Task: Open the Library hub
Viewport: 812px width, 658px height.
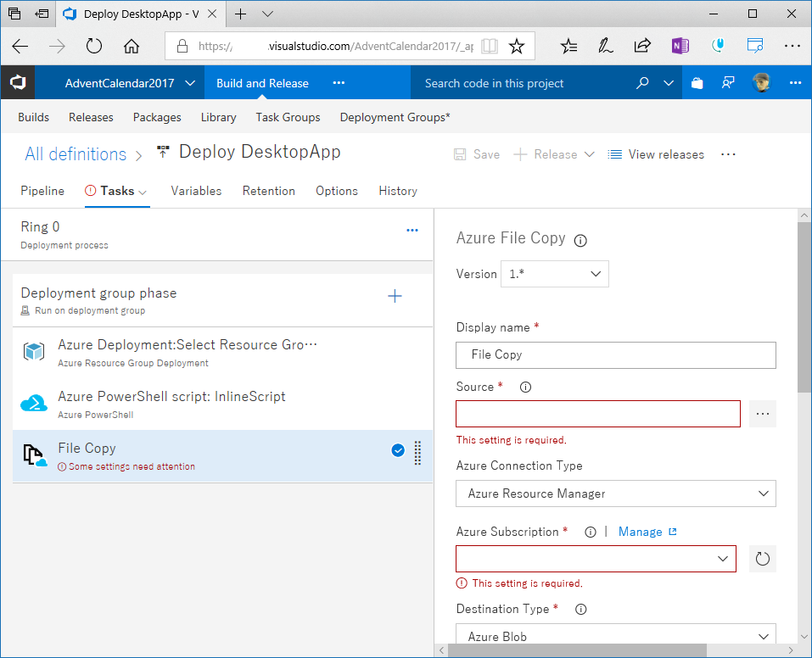Action: pos(219,118)
